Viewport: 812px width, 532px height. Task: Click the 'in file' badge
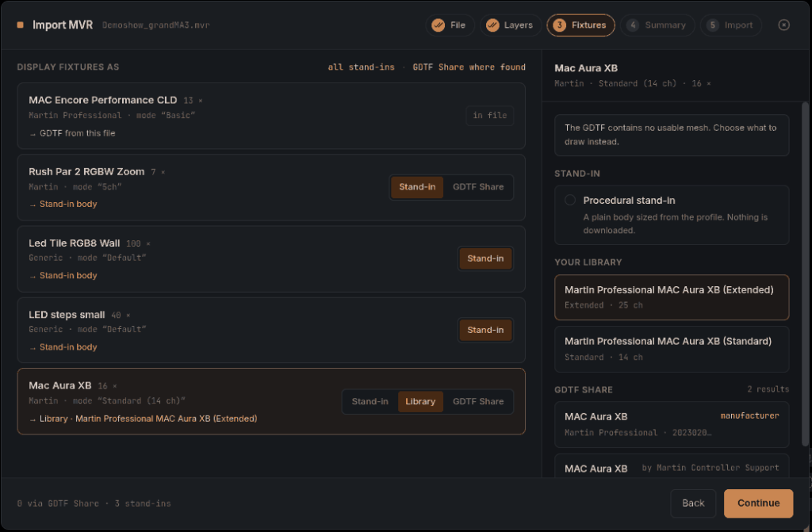(489, 115)
